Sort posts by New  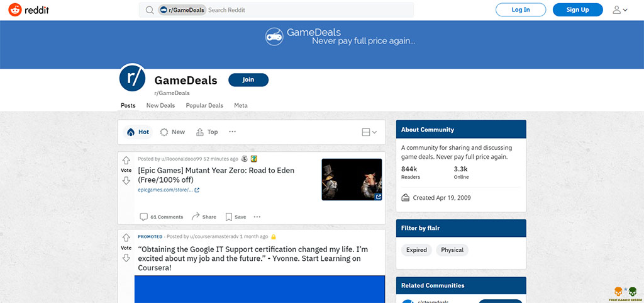pos(172,132)
